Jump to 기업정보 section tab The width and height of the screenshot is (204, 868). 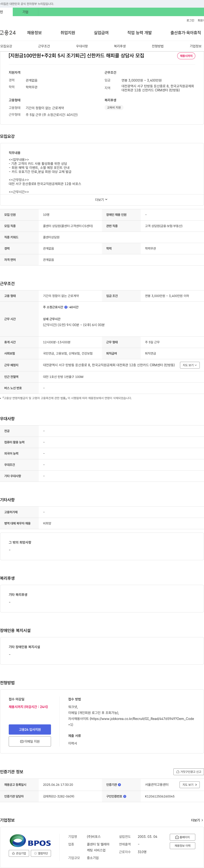click(x=195, y=46)
